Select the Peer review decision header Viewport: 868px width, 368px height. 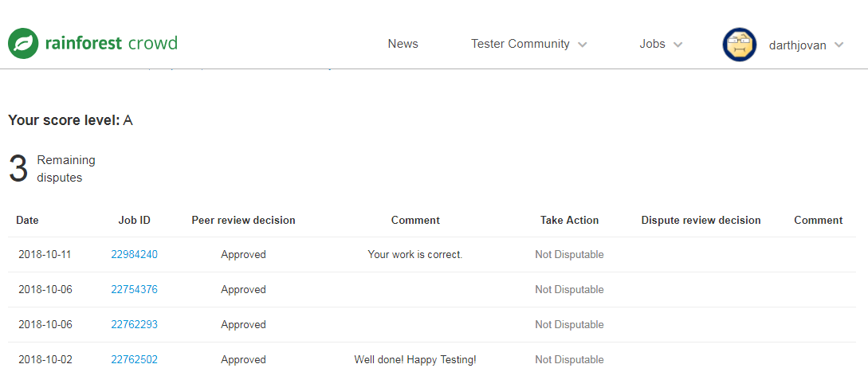pyautogui.click(x=244, y=221)
